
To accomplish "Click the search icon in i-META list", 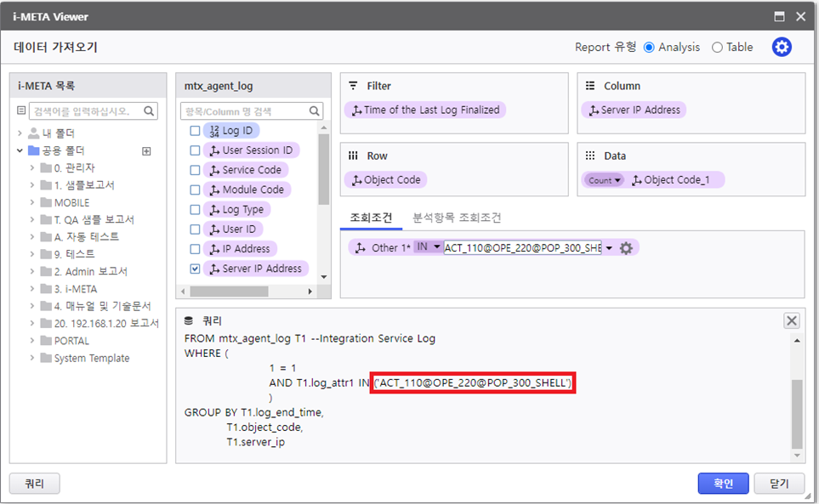I will (x=149, y=110).
